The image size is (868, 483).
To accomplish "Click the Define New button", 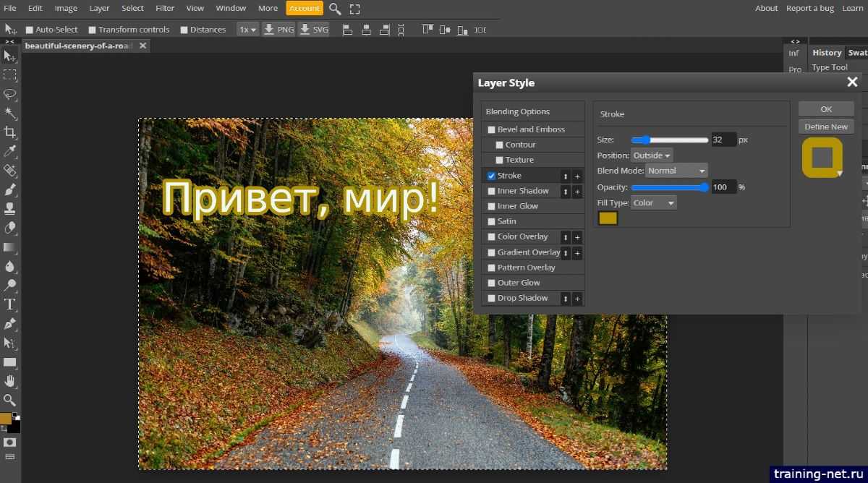I will coord(826,127).
